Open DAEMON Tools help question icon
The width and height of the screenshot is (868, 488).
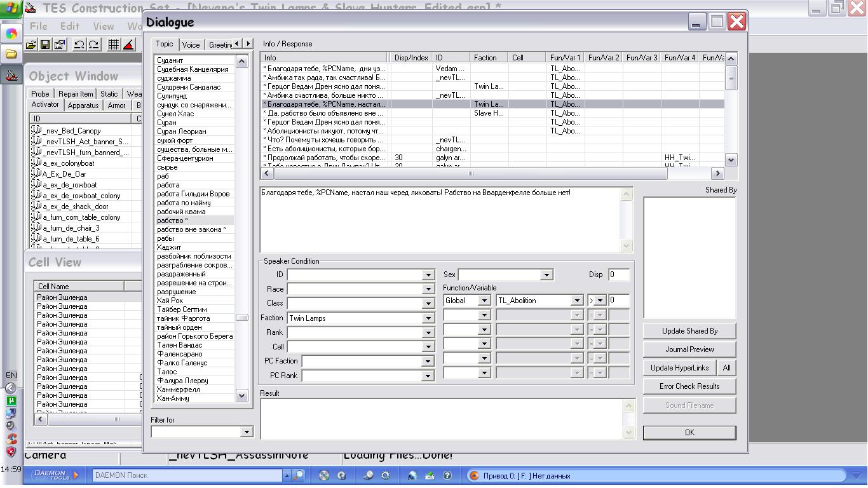click(447, 475)
